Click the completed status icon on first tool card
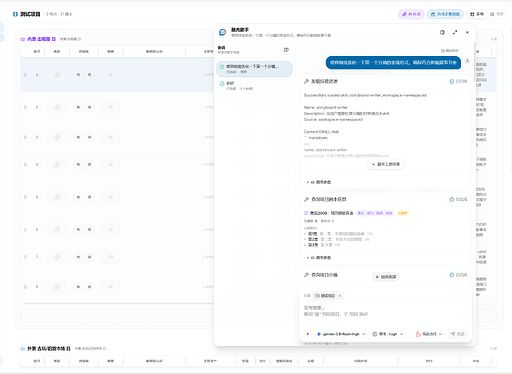Screen dimensions: 512x374 452,81
